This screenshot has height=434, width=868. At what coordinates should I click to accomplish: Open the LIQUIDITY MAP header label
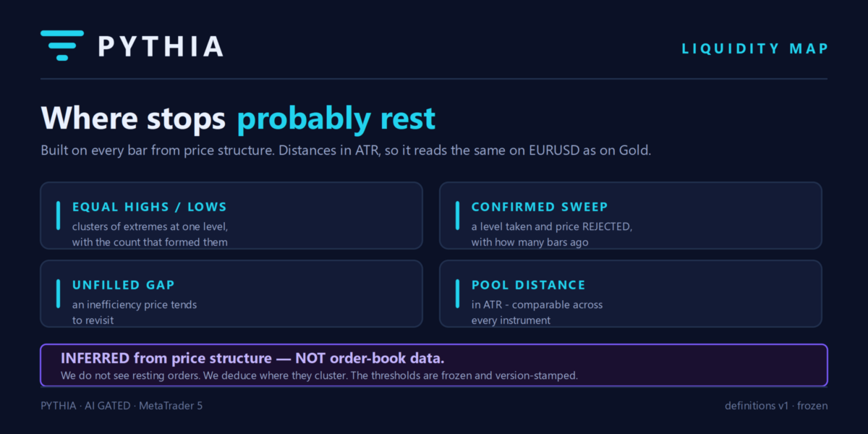pos(755,48)
